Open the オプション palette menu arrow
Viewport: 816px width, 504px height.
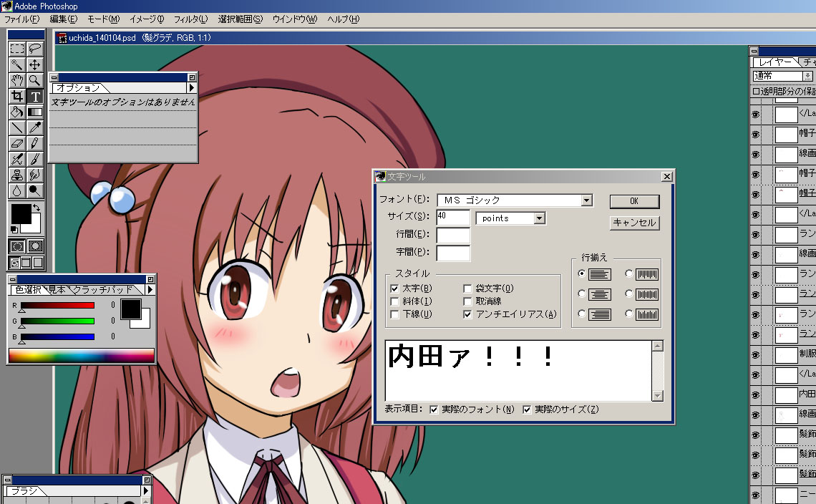[192, 88]
